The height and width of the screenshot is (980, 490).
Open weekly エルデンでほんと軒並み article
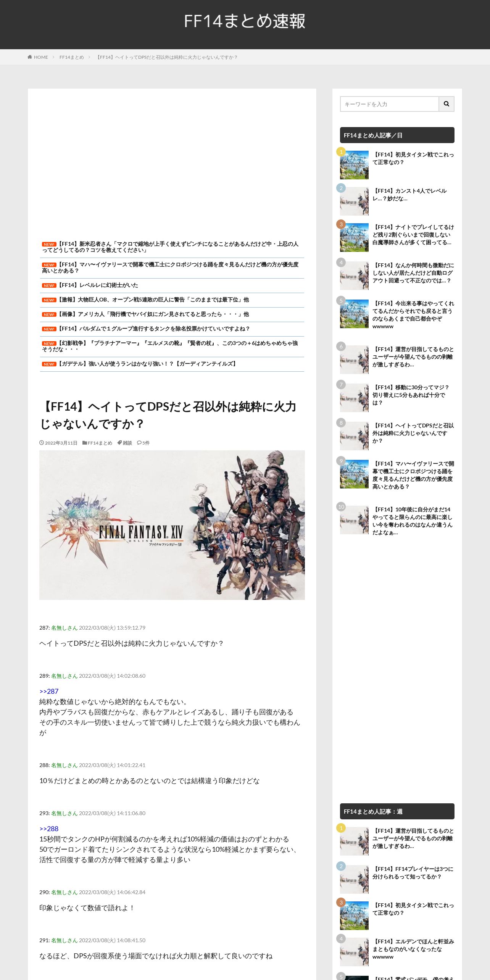point(413,949)
